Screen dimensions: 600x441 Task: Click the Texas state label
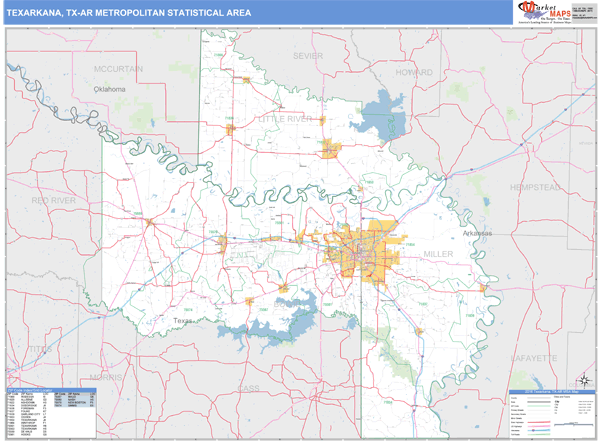click(180, 320)
